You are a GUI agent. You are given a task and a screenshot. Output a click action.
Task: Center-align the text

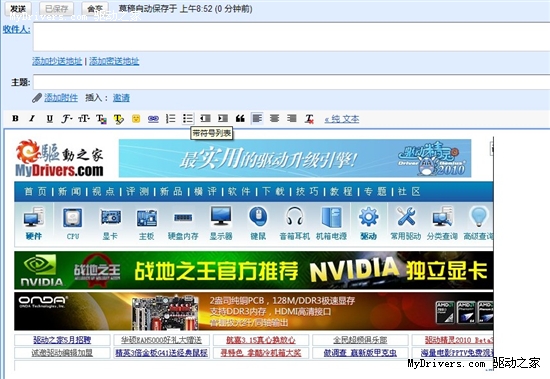pyautogui.click(x=274, y=119)
